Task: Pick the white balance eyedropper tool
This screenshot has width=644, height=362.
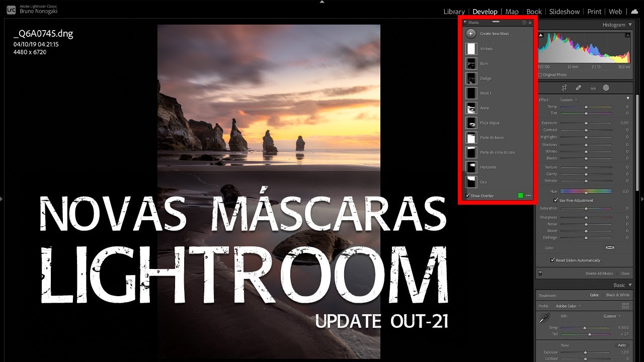Action: 543,318
